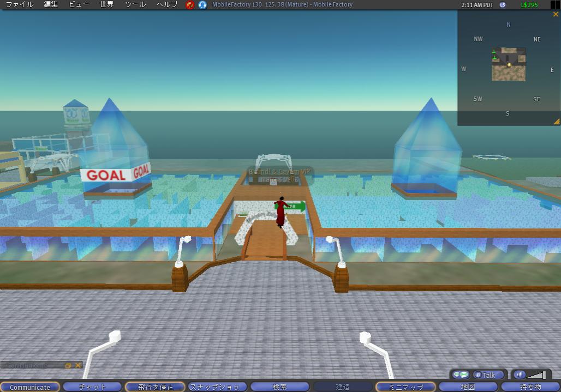Click the MobileFactory region location text
The image size is (561, 392).
[282, 5]
